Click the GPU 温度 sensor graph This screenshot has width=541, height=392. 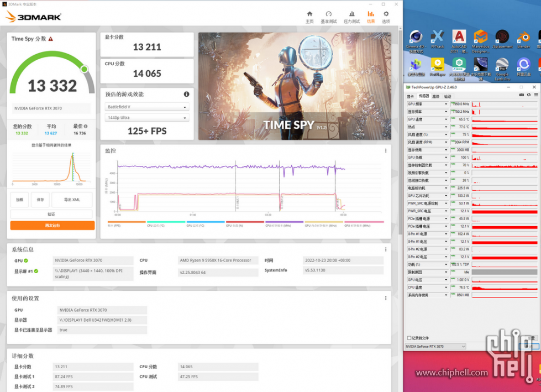(505, 119)
